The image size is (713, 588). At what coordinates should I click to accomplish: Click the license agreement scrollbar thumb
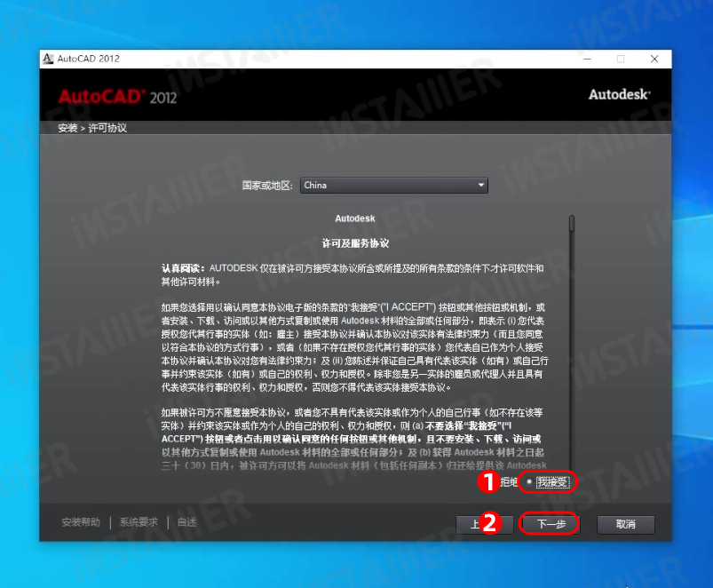(572, 224)
